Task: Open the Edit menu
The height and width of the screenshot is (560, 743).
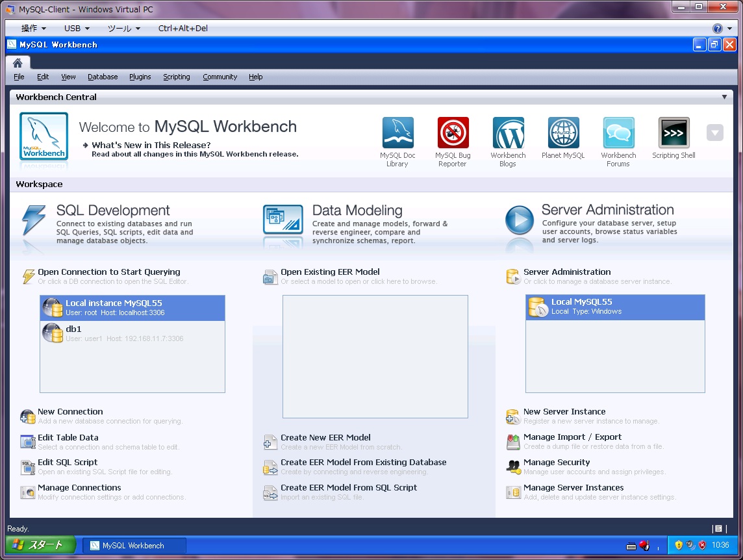Action: point(43,77)
